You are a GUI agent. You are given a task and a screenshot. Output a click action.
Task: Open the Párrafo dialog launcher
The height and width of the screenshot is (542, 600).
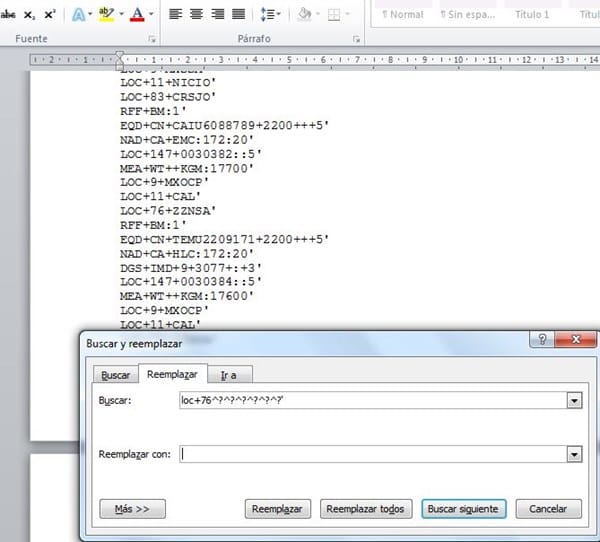coord(356,39)
